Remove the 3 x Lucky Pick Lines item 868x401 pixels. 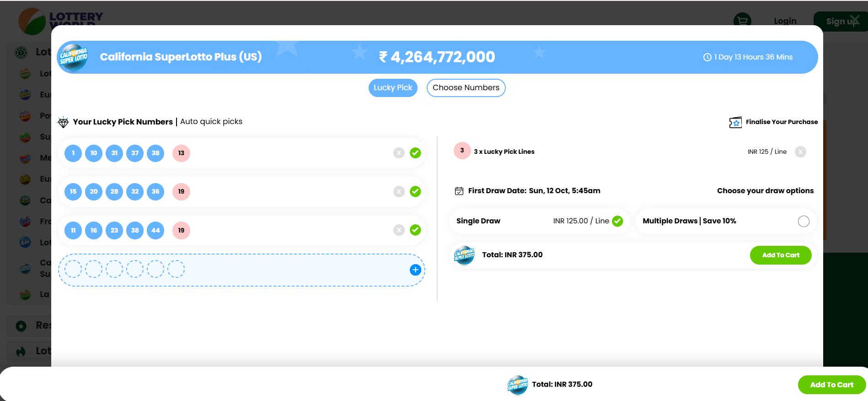(x=800, y=152)
